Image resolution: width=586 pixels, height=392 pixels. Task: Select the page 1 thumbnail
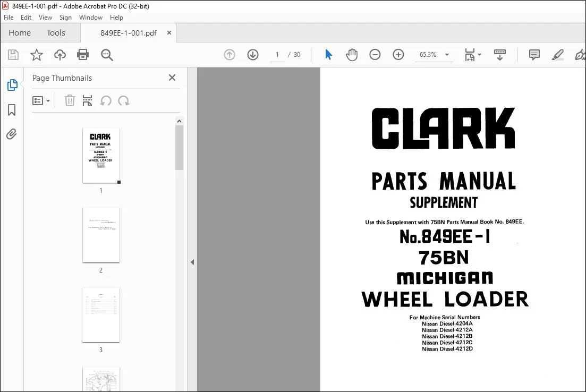pos(101,156)
